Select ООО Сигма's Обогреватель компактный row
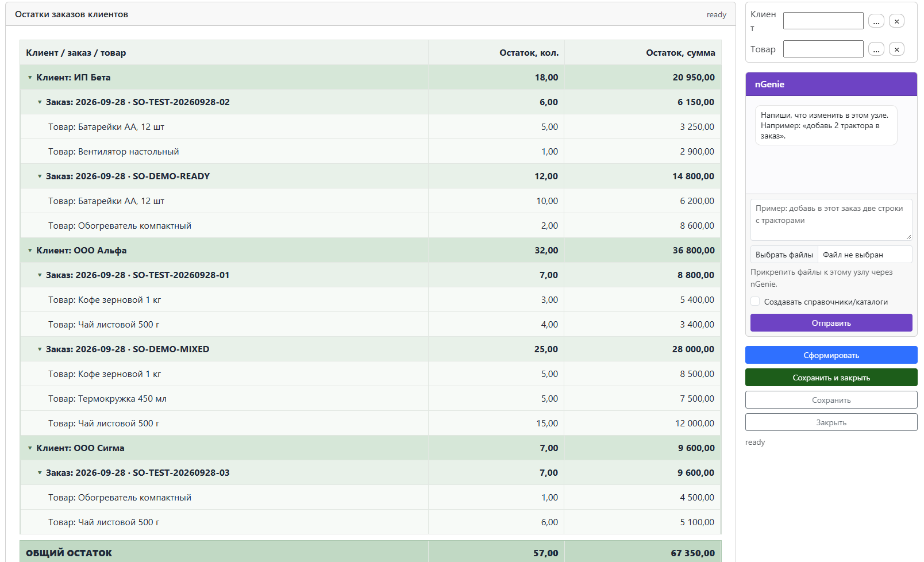The width and height of the screenshot is (924, 562). click(371, 498)
